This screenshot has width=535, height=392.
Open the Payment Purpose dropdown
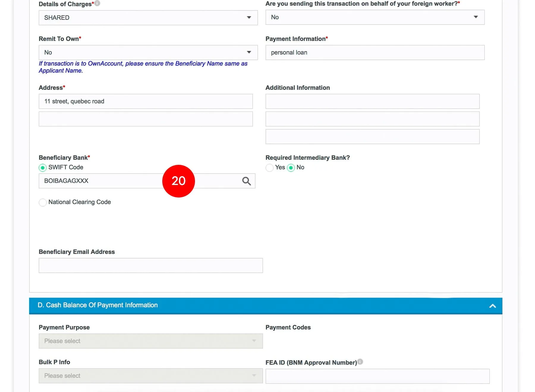[x=150, y=341]
